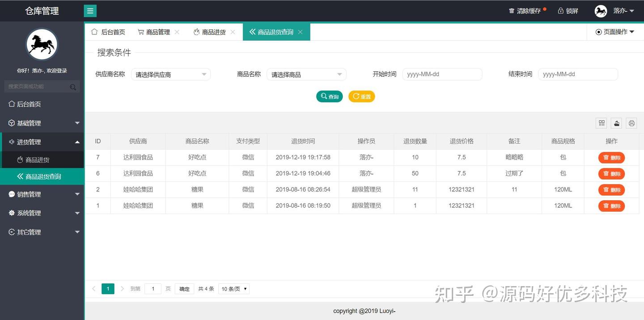Screen dimensions: 644x320
Task: Click the 开始时间 date input field
Action: pyautogui.click(x=442, y=74)
